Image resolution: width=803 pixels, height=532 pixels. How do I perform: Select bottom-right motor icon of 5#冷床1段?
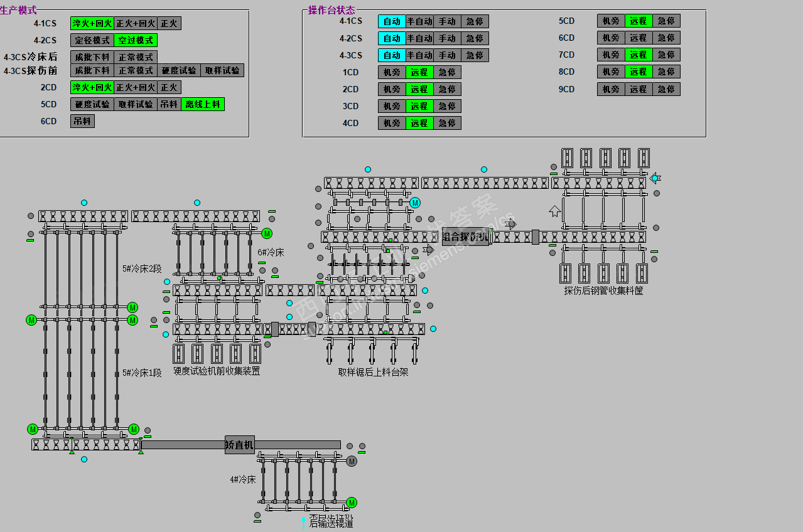(x=134, y=429)
